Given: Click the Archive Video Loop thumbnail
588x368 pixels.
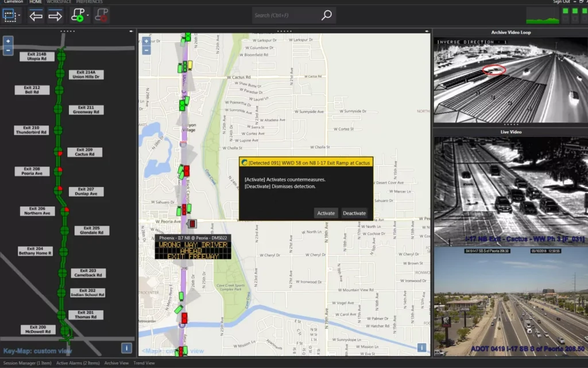Looking at the screenshot, I should click(510, 80).
